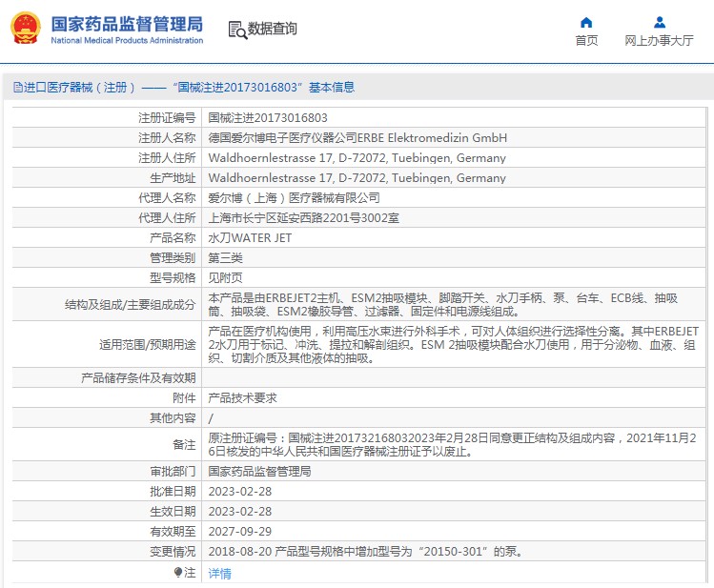Open the 数据查询 search icon
The width and height of the screenshot is (714, 588).
(237, 30)
